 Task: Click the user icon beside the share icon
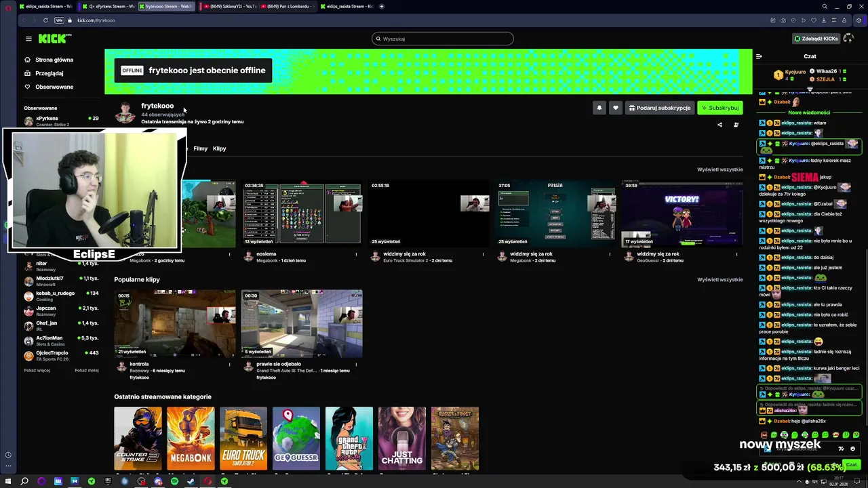[736, 125]
